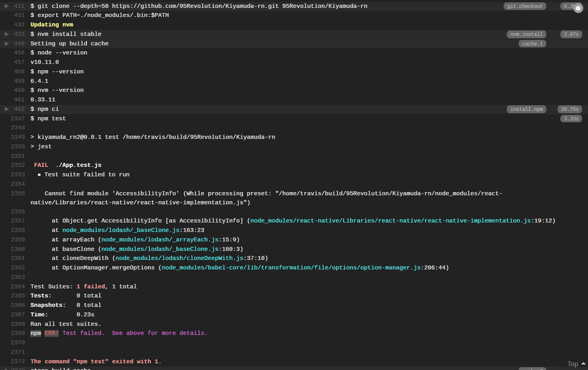Select line number 456

[19, 52]
